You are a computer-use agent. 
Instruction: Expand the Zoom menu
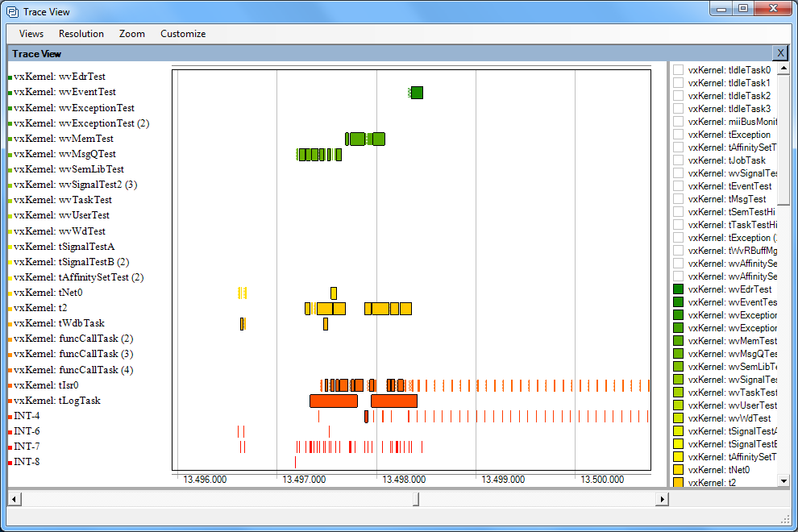point(132,34)
